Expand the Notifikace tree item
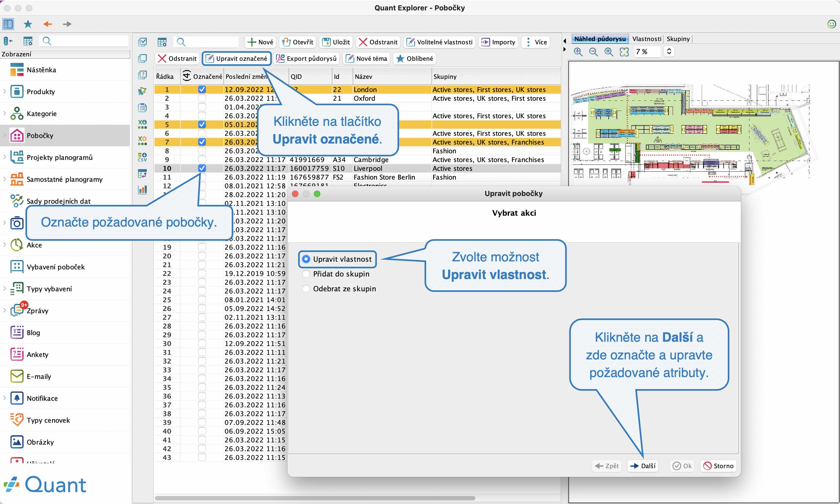This screenshot has height=504, width=840. point(4,398)
